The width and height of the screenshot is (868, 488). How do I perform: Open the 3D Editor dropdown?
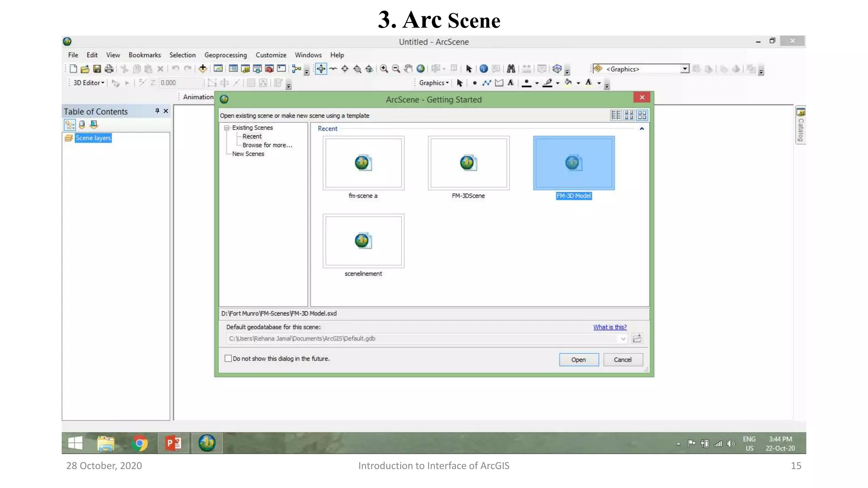[89, 83]
